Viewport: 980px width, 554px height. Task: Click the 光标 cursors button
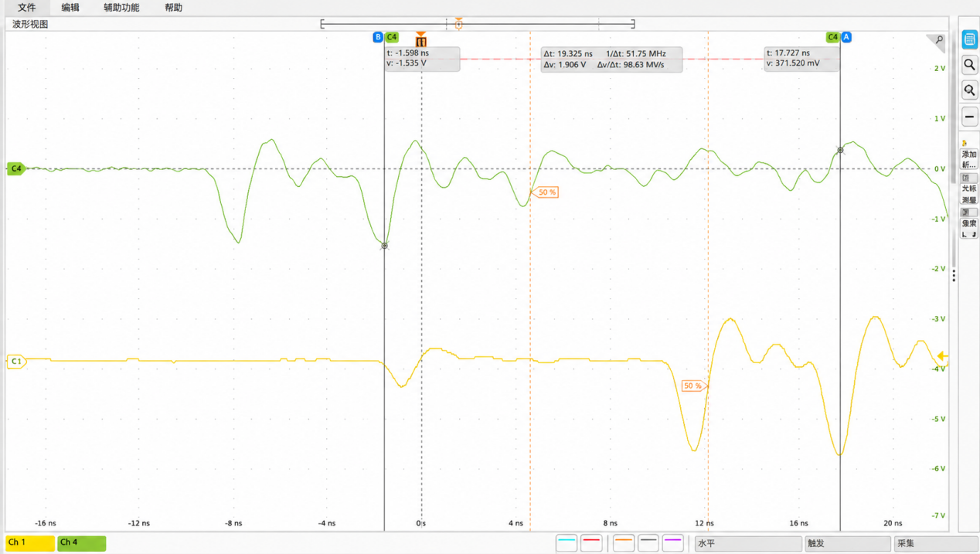[x=968, y=189]
